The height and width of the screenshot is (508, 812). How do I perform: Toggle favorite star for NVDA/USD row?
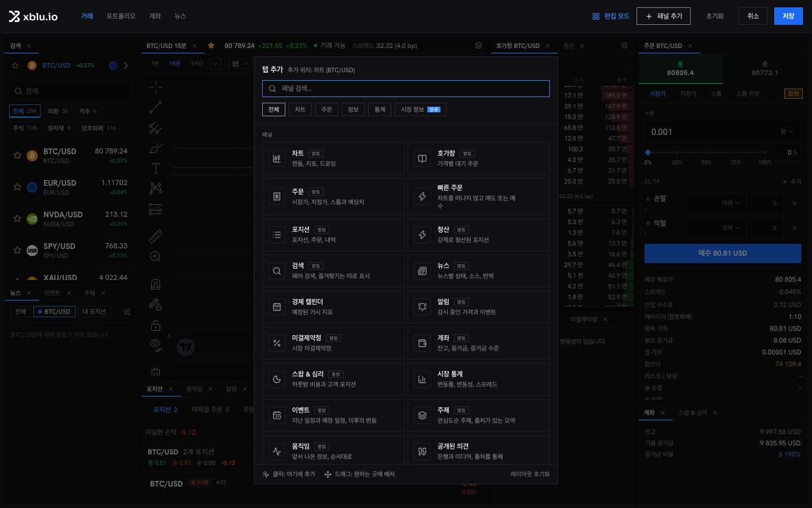click(17, 218)
